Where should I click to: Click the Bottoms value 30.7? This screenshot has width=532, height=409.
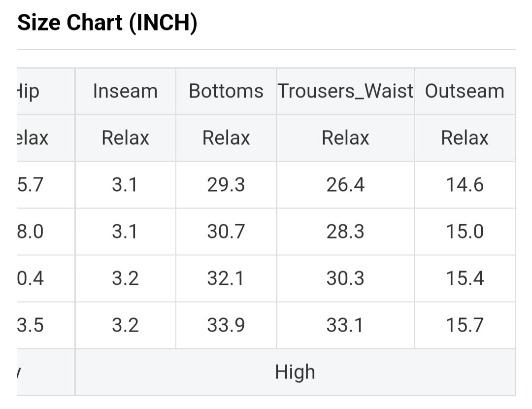[226, 232]
